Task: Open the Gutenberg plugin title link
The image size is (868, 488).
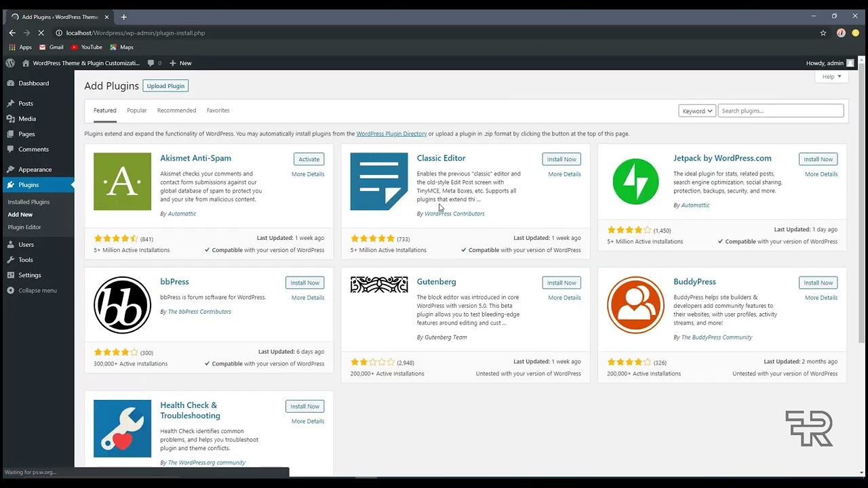Action: (x=436, y=282)
